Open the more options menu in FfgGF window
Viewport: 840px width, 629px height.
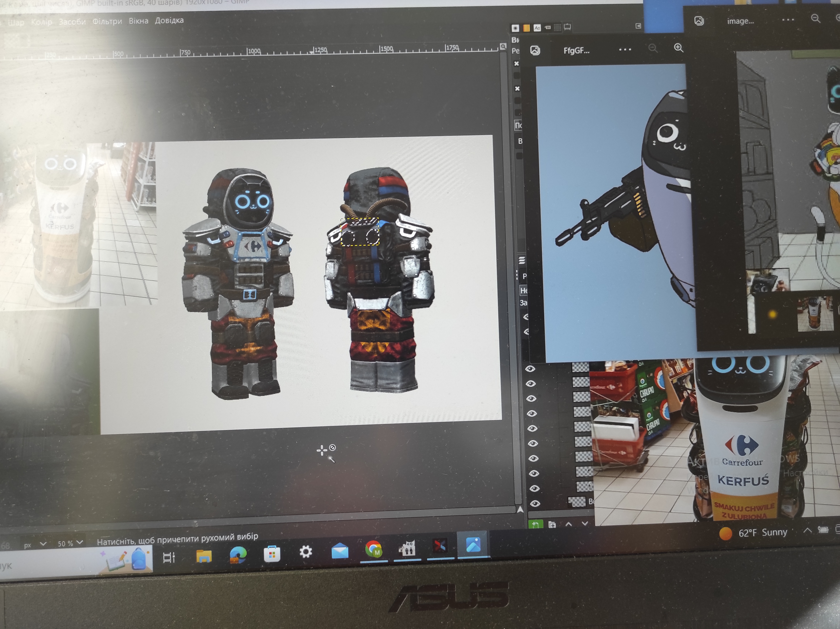(625, 49)
